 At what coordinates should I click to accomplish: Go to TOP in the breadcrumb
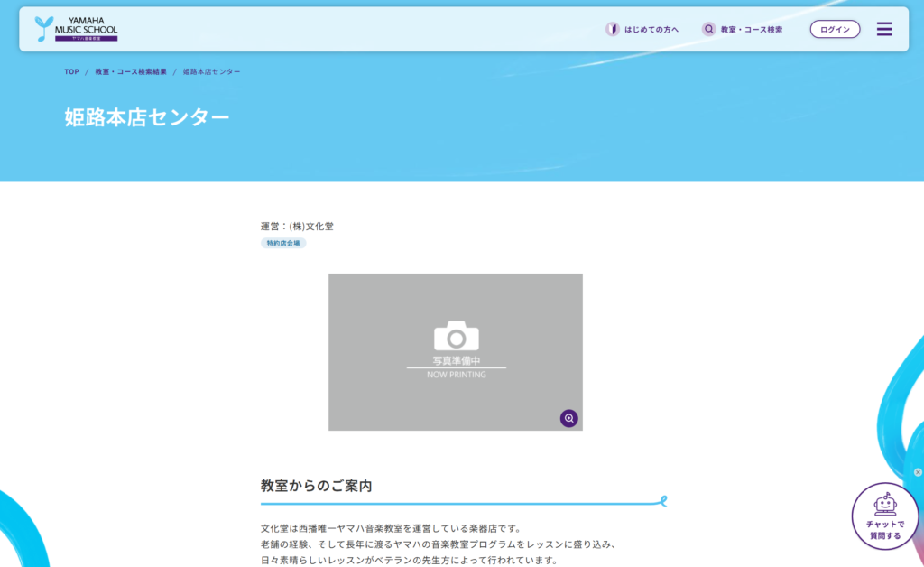(72, 71)
